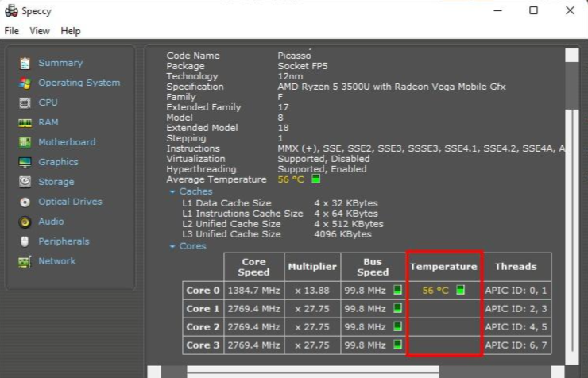Click the L1 Data Cache Size label
Viewport: 588px width, 378px height.
(x=226, y=203)
